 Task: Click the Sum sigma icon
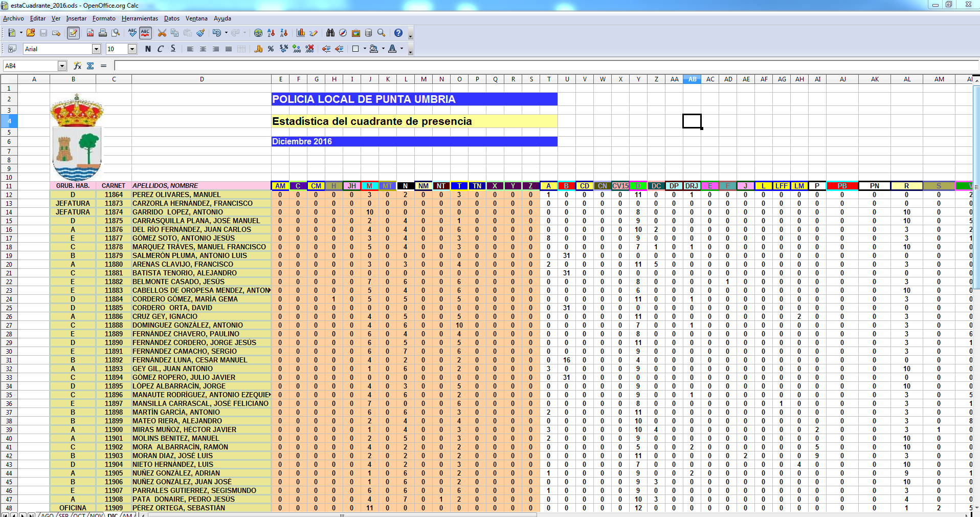91,66
